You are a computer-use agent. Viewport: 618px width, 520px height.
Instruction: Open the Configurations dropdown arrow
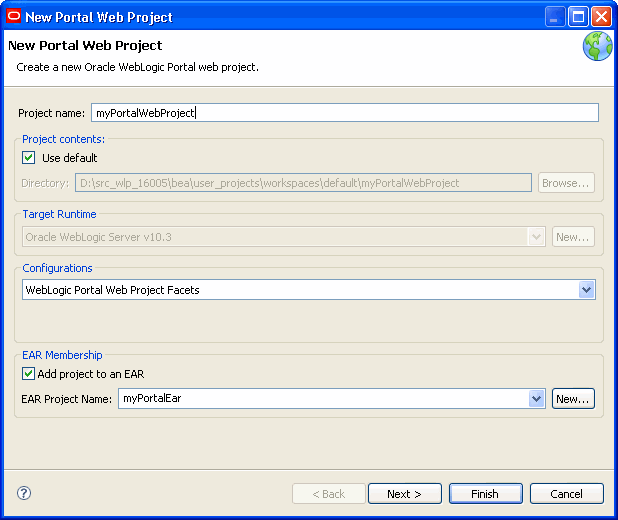587,290
